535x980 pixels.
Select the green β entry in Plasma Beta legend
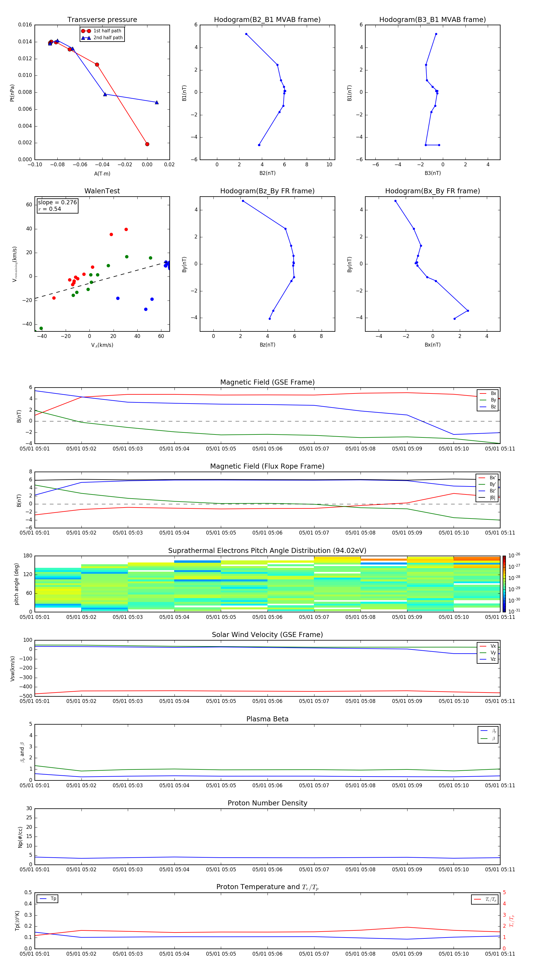pyautogui.click(x=488, y=739)
